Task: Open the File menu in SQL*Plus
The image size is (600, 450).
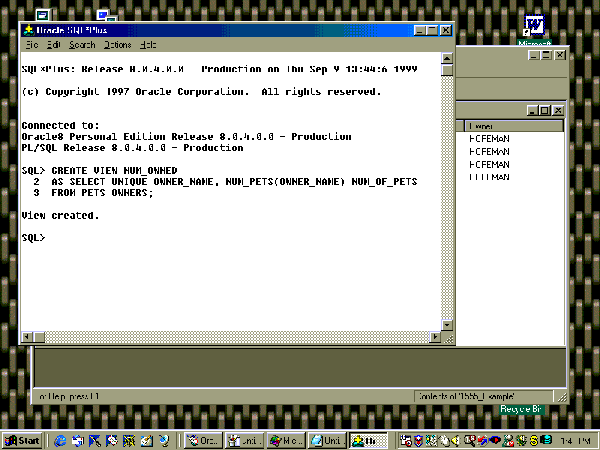Action: (x=32, y=45)
